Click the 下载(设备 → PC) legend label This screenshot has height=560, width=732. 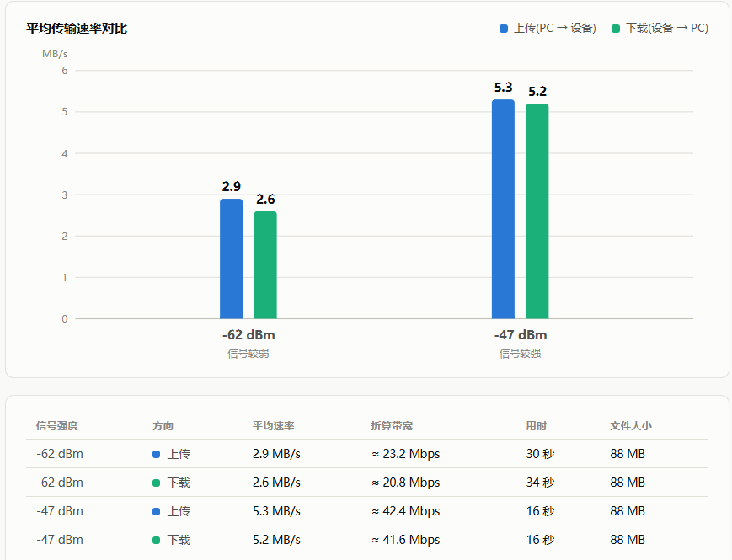(x=667, y=29)
